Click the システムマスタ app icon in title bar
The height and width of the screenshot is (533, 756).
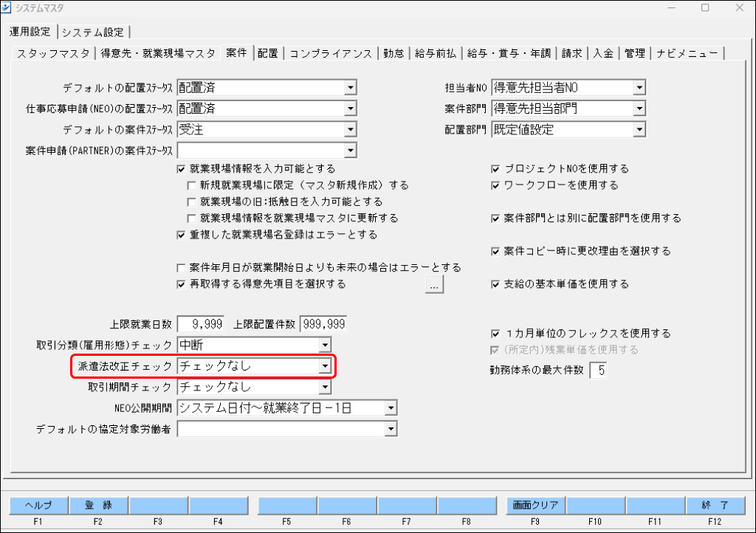(x=6, y=7)
